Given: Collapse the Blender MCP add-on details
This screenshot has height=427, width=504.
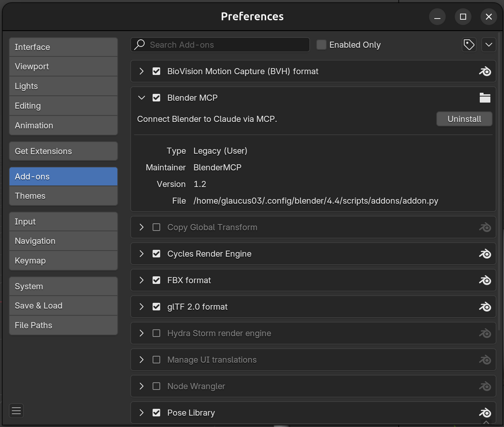Looking at the screenshot, I should click(142, 98).
